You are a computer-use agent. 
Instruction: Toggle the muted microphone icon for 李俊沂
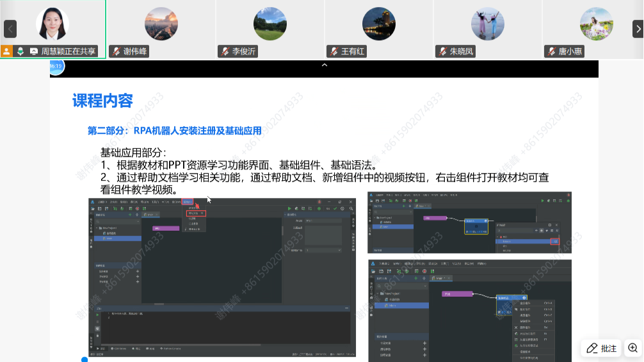coord(225,51)
